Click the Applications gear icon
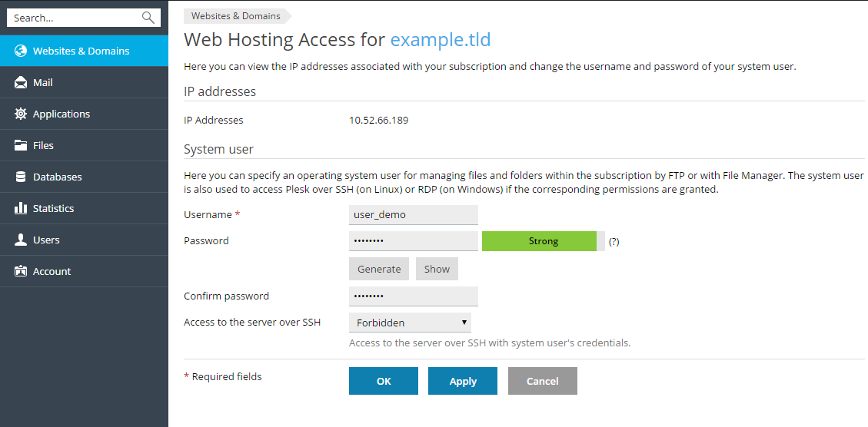The image size is (868, 427). [20, 114]
